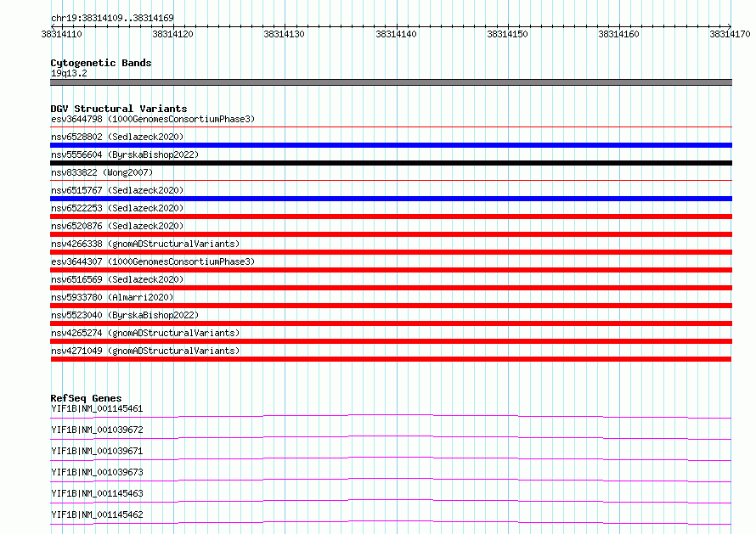Image resolution: width=756 pixels, height=534 pixels.
Task: Click ruler tick labeled 38314130
Action: [284, 34]
